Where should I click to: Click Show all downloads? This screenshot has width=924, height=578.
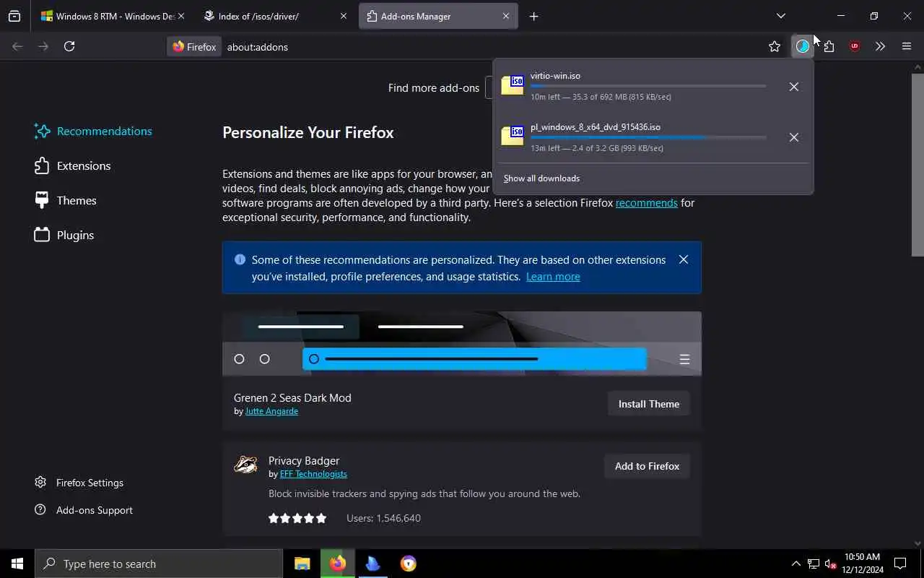541,178
